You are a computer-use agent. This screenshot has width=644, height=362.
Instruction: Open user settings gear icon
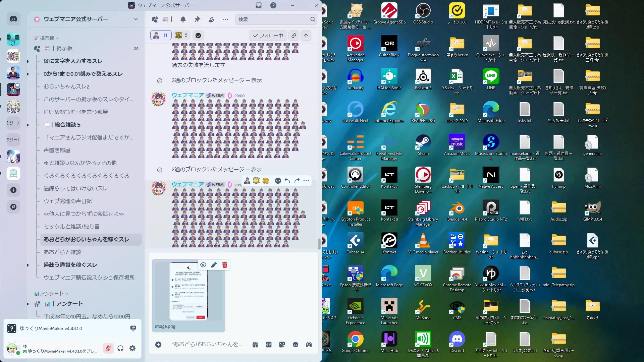coord(132,349)
